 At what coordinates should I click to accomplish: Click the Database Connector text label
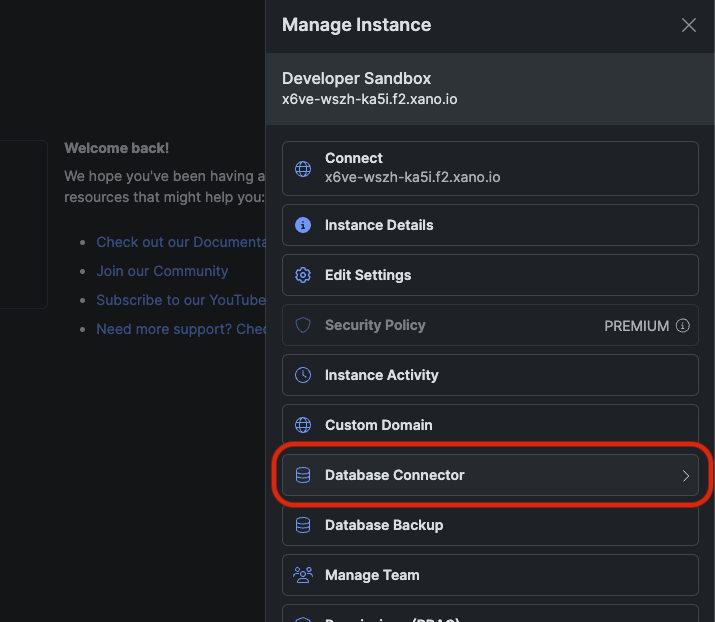pyautogui.click(x=394, y=475)
